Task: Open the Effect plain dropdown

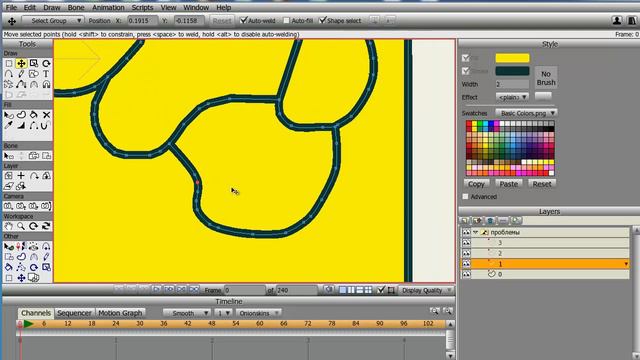Action: (x=512, y=97)
